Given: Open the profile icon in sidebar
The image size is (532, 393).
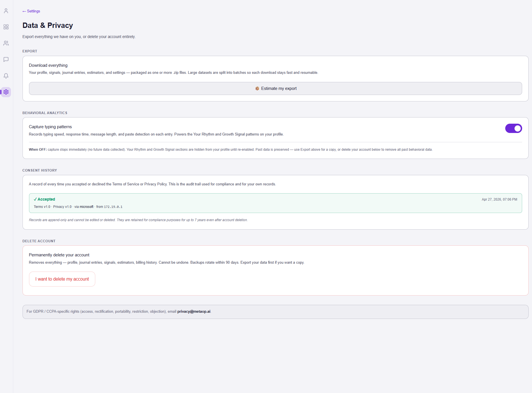Looking at the screenshot, I should click(x=6, y=11).
